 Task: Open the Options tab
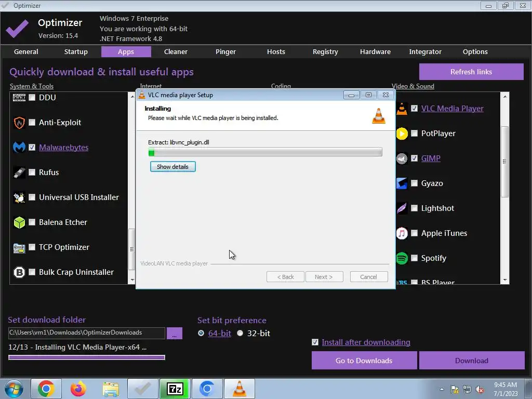point(475,52)
